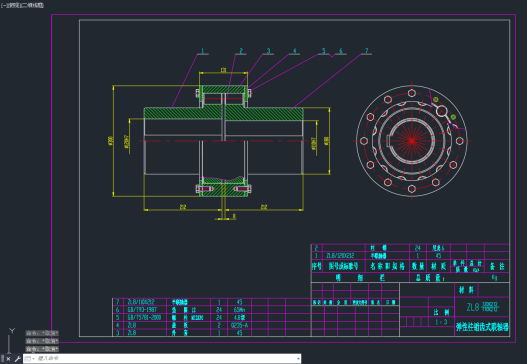Select the drawing title 弹性柱销齿式联轴器

coord(482,327)
